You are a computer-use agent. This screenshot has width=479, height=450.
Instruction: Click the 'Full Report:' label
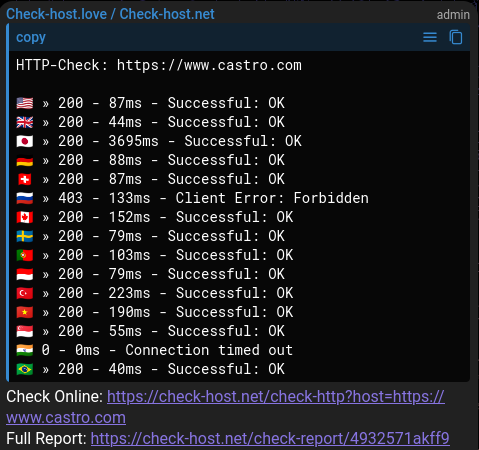coord(46,438)
